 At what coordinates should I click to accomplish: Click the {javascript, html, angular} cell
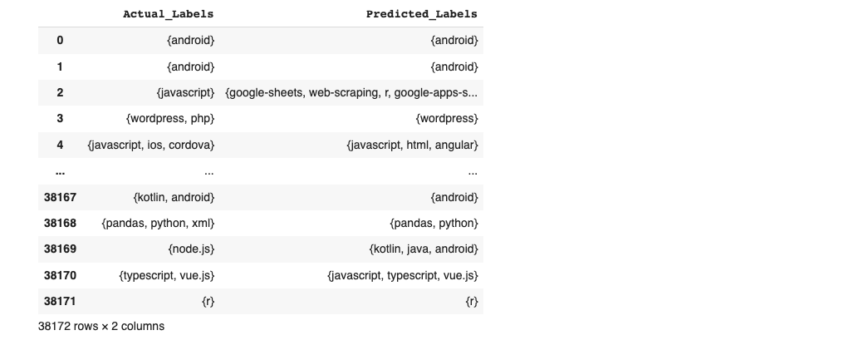[x=413, y=145]
